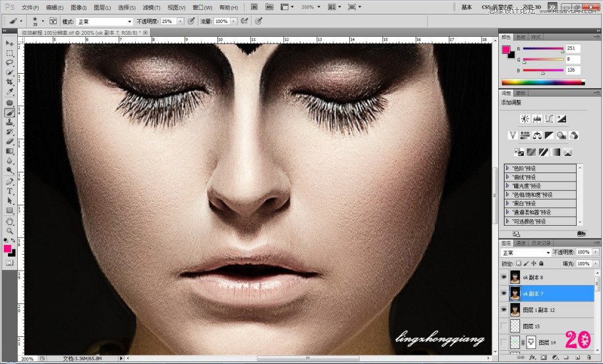Open the 文件(F) menu
This screenshot has height=364, width=603.
click(30, 7)
